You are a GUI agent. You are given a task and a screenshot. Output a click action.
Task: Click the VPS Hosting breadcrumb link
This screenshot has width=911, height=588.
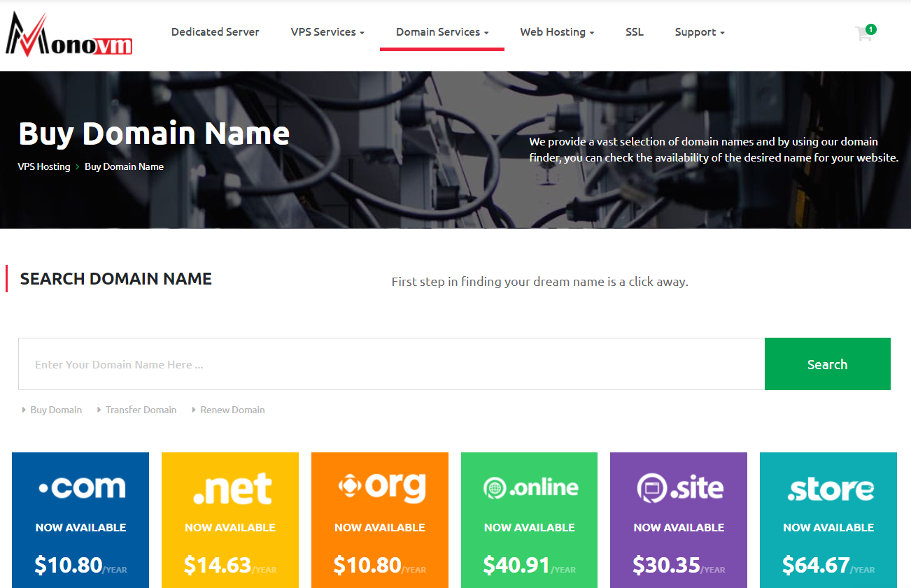coord(44,166)
